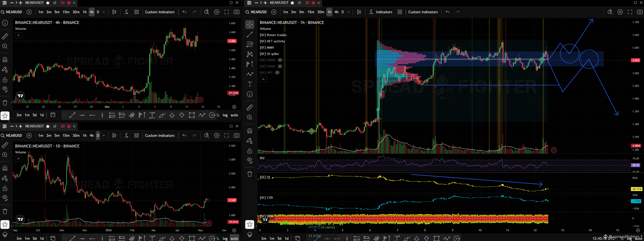Click the red flag on the 4h chart tab
The height and width of the screenshot is (241, 644).
[63, 3]
